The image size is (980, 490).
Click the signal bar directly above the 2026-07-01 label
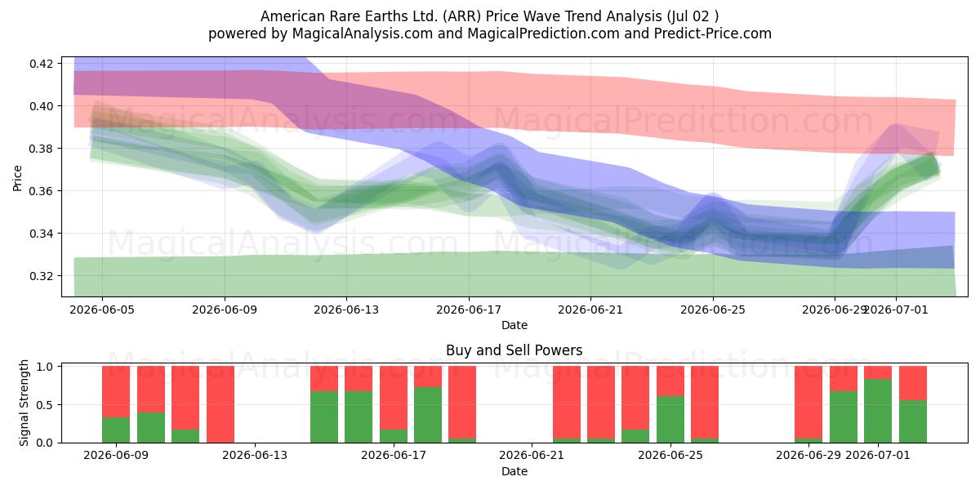pyautogui.click(x=878, y=404)
